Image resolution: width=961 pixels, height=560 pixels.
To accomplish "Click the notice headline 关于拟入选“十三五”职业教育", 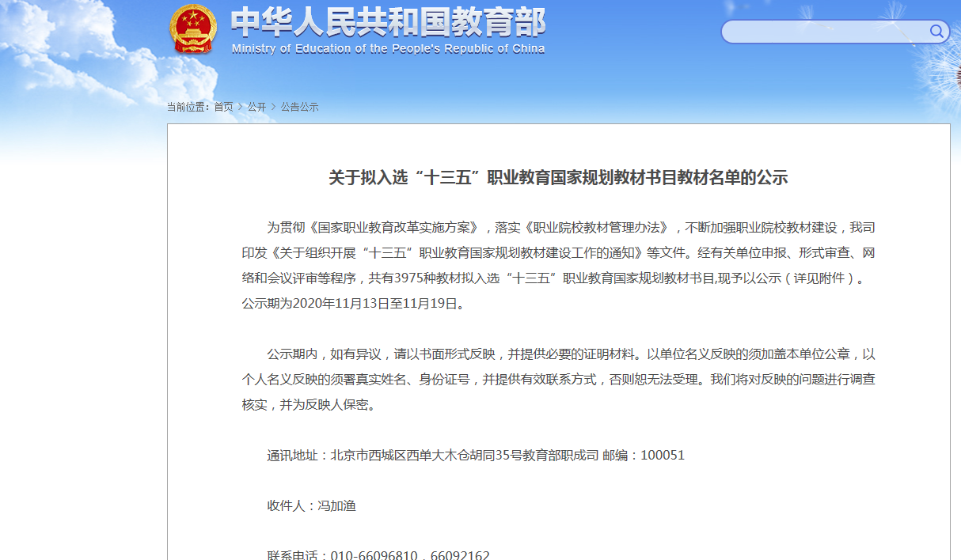I will pyautogui.click(x=558, y=178).
